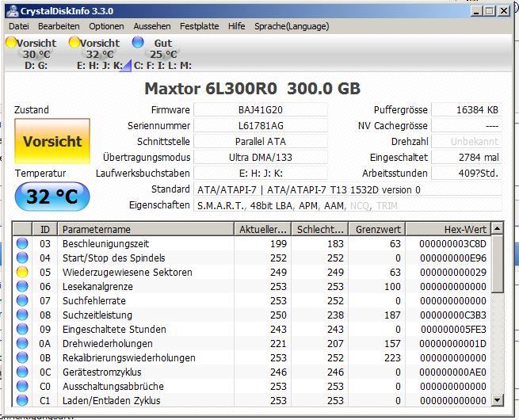Click the CrystalDiskInfo title bar icon
The width and height of the screenshot is (519, 420).
(13, 11)
